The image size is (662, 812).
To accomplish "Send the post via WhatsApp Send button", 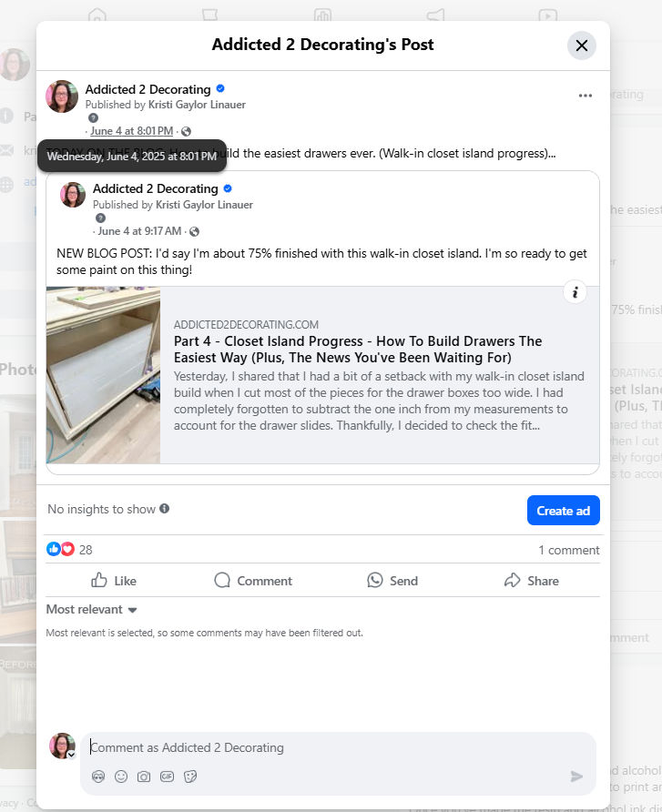I will click(392, 581).
